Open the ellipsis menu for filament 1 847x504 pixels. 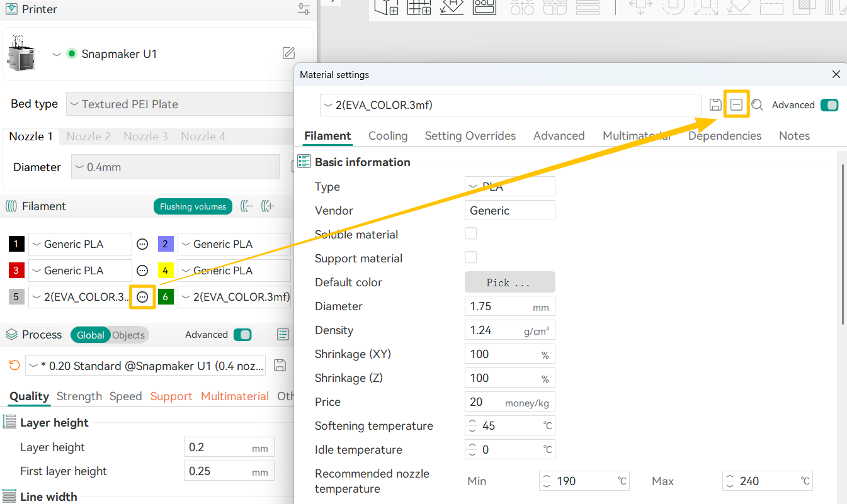(x=143, y=244)
